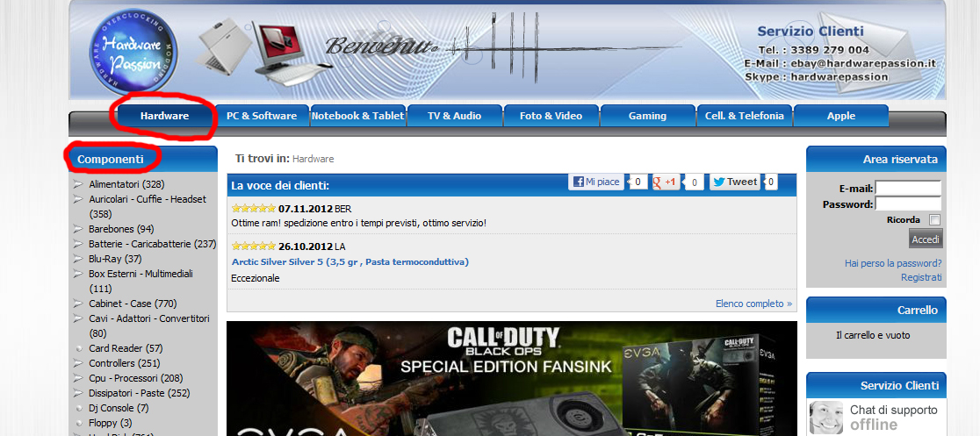Viewport: 980px width, 436px height.
Task: Open the TV & Audio tab
Action: (454, 116)
